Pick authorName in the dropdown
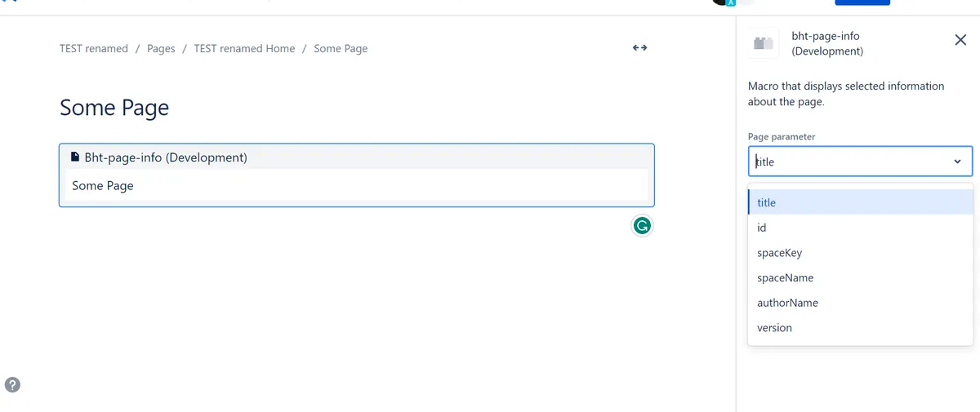The width and height of the screenshot is (980, 412). point(861,303)
